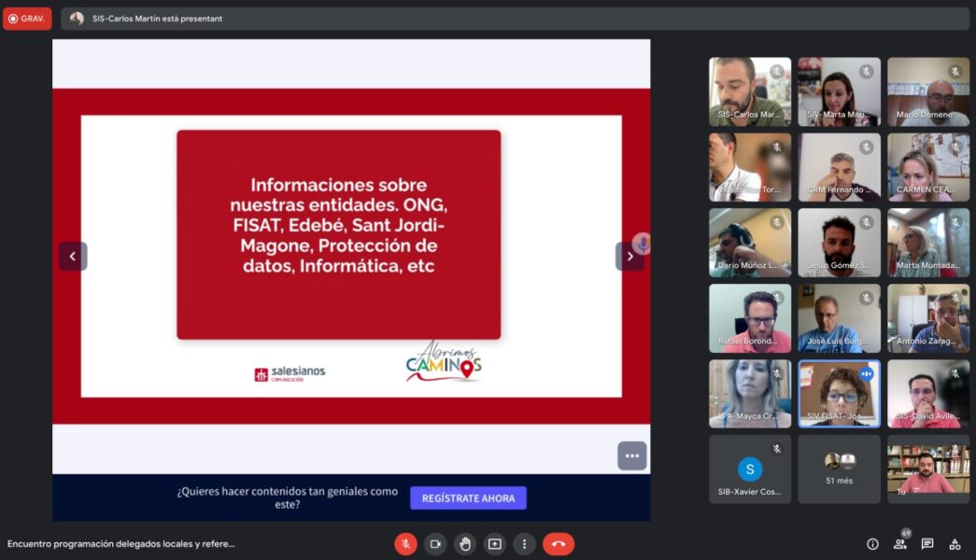
Task: Select SIS-David Avile... video tile
Action: (928, 394)
